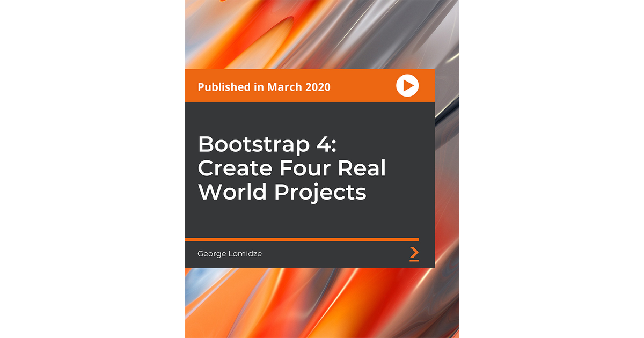The height and width of the screenshot is (338, 644).
Task: Click the white circular play button
Action: pos(407,85)
